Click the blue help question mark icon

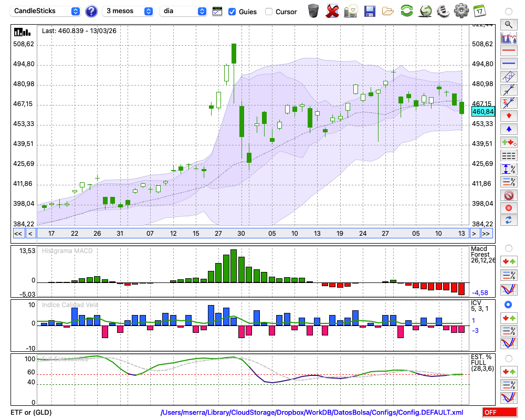click(x=91, y=11)
